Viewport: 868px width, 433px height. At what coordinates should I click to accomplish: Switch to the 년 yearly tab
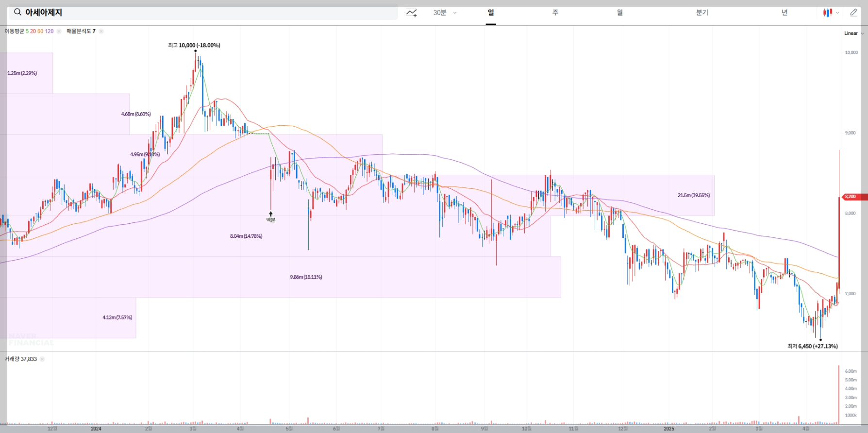tap(785, 13)
